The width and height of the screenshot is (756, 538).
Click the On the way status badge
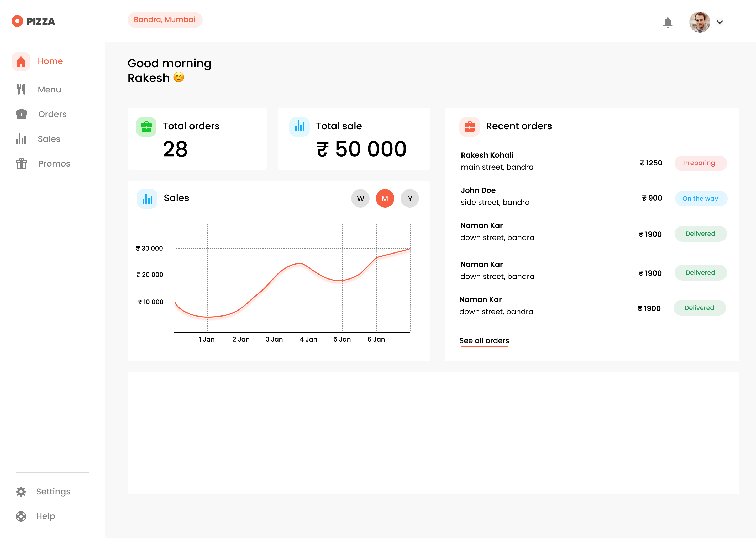701,199
